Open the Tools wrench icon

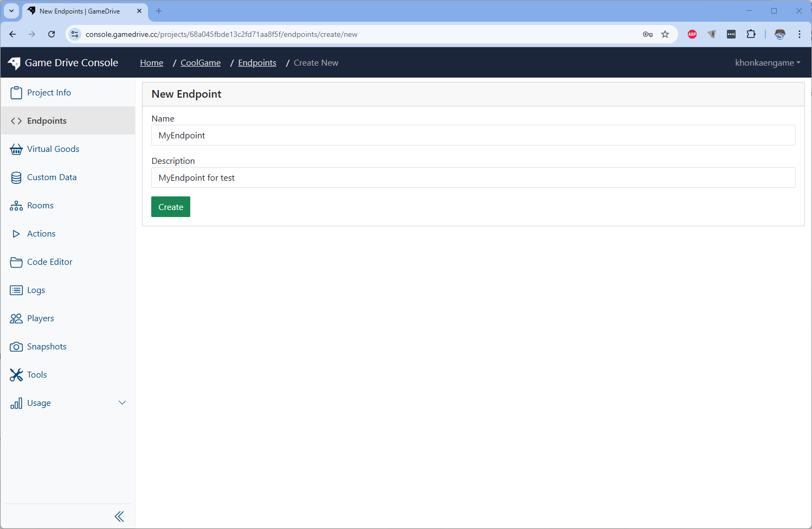pos(16,374)
